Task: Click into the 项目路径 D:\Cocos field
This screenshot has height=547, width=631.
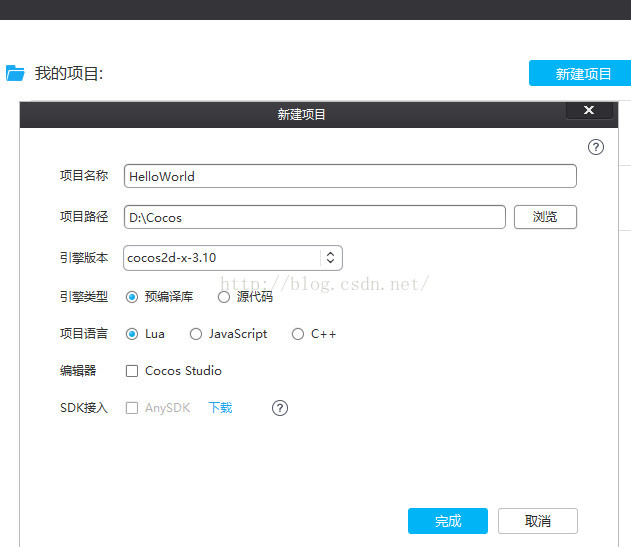Action: 315,217
